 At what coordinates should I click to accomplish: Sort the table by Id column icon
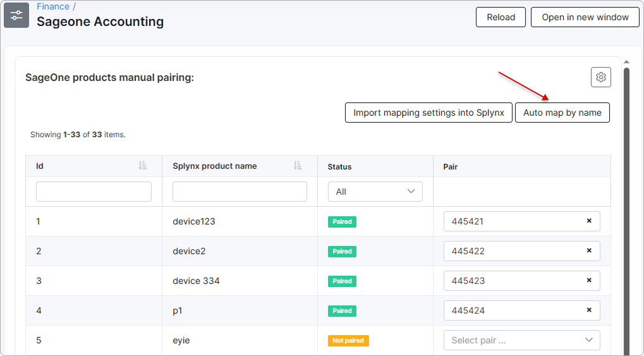(x=143, y=166)
